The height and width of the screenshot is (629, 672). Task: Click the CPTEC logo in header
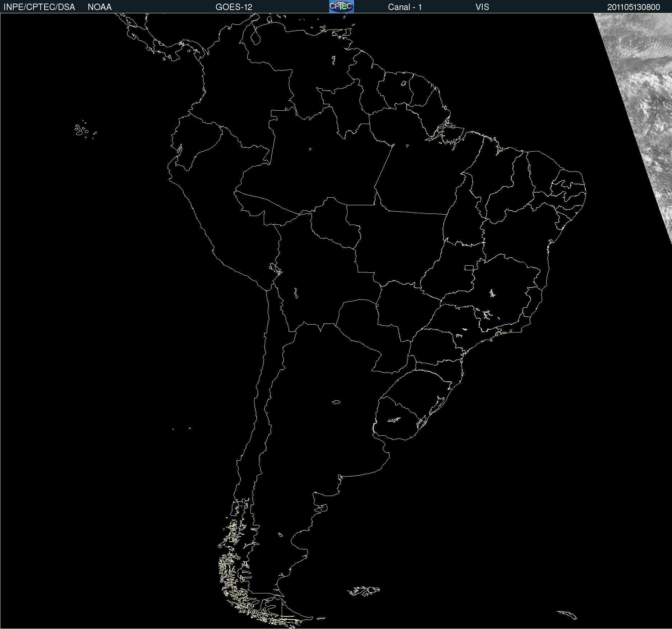point(341,6)
